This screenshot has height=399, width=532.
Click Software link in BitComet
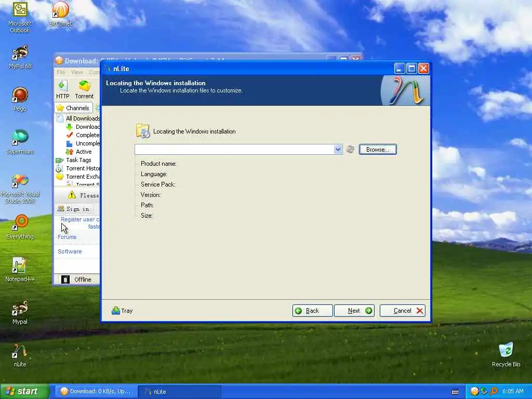[70, 251]
